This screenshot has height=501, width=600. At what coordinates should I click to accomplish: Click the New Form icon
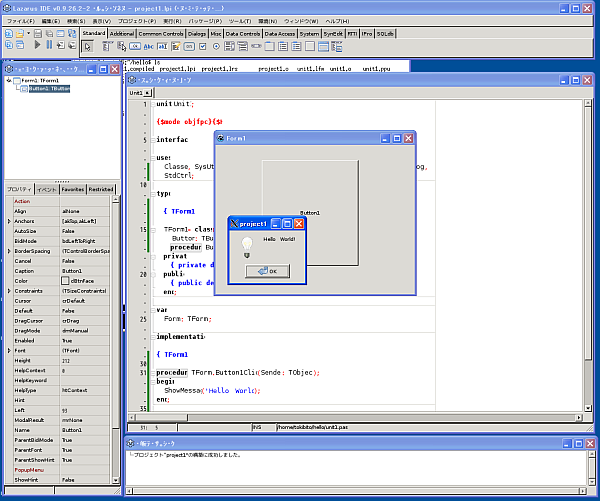click(60, 34)
